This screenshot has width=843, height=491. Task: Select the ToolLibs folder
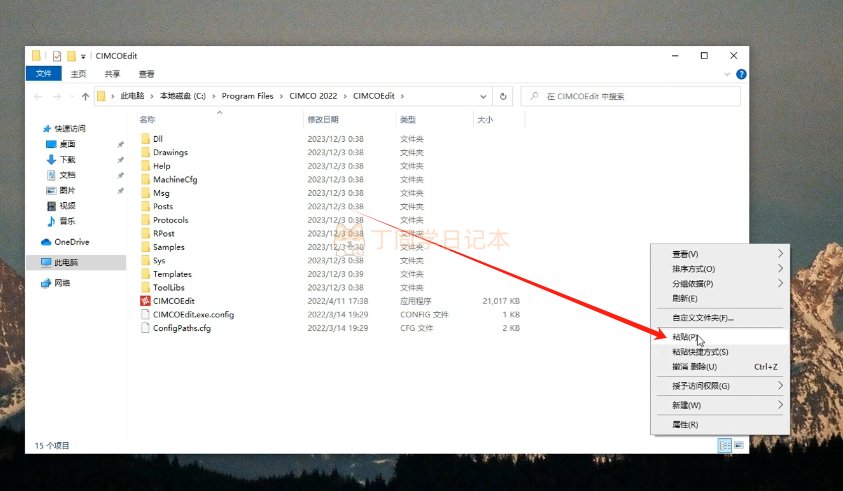pyautogui.click(x=168, y=287)
